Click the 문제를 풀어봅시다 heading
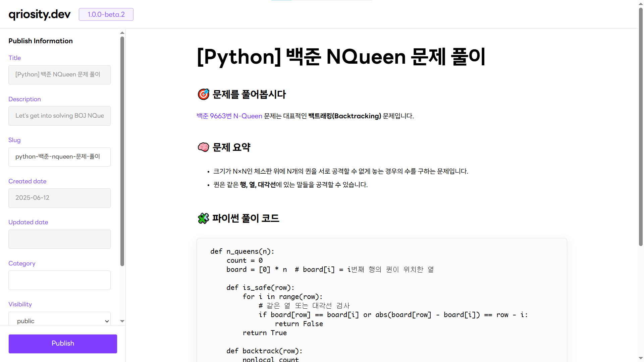The width and height of the screenshot is (644, 362). pyautogui.click(x=249, y=95)
